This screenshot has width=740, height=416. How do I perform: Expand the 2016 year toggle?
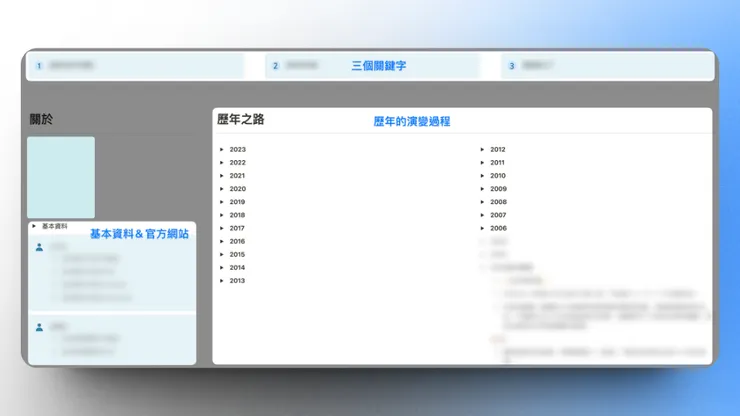pyautogui.click(x=222, y=241)
